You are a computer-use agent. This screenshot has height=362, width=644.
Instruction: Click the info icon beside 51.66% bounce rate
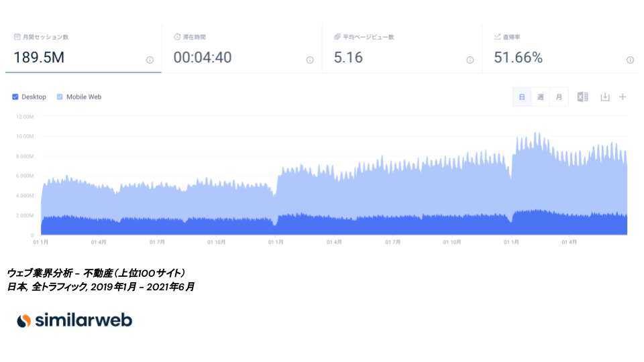(x=630, y=60)
